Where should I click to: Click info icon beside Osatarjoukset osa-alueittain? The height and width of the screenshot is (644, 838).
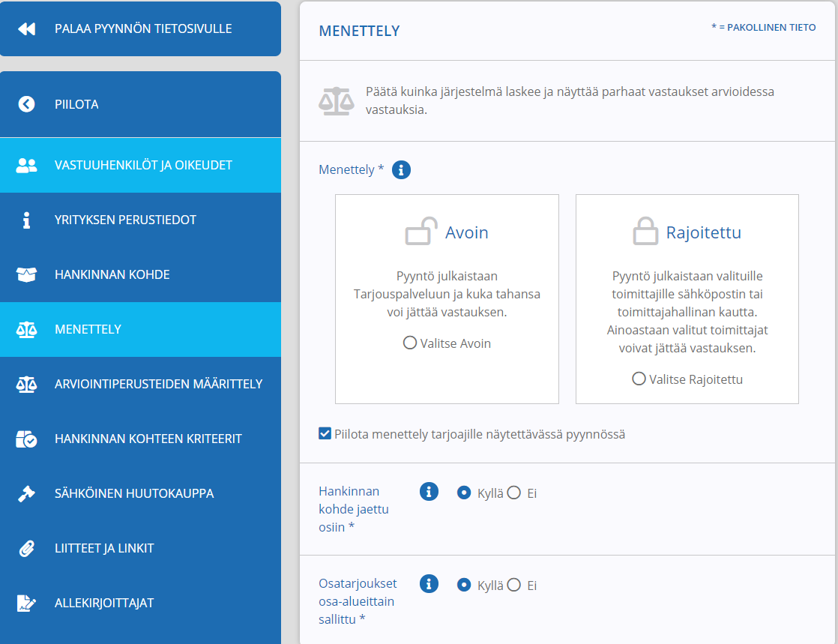pos(429,583)
